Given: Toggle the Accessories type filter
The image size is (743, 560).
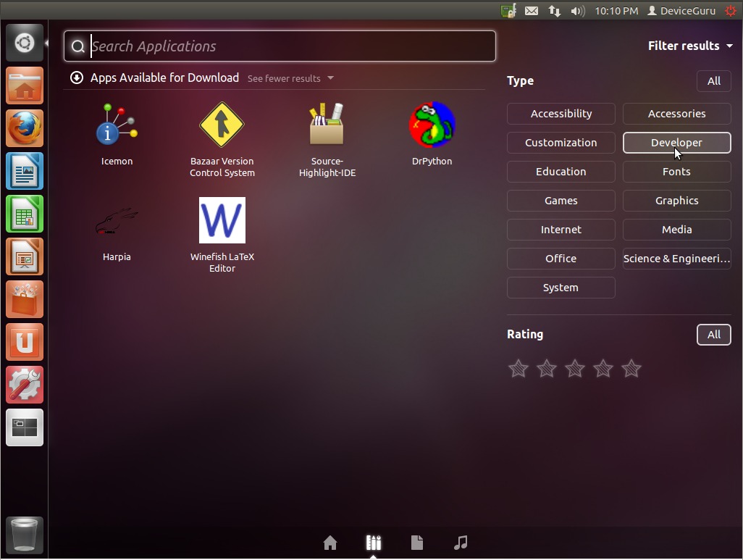Looking at the screenshot, I should pyautogui.click(x=676, y=114).
